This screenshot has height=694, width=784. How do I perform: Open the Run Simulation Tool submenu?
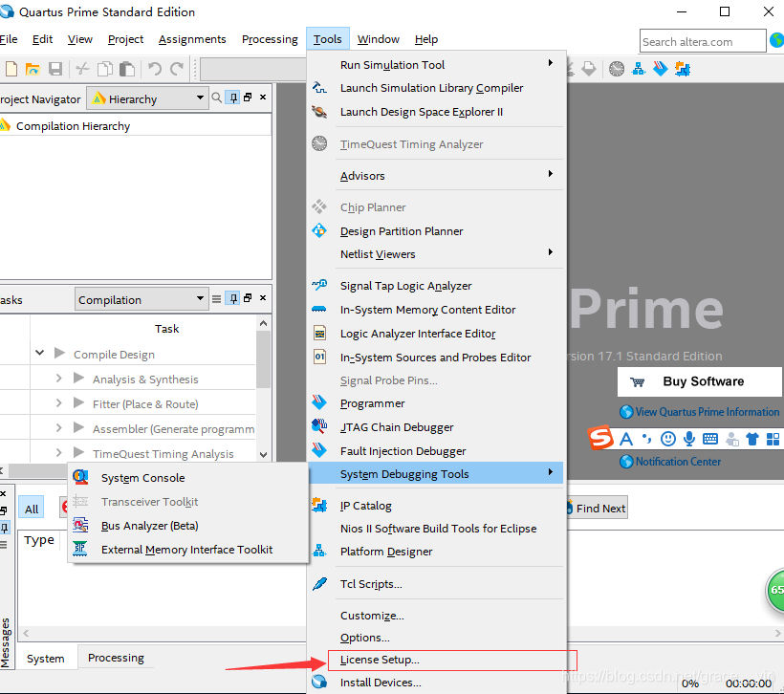(436, 64)
